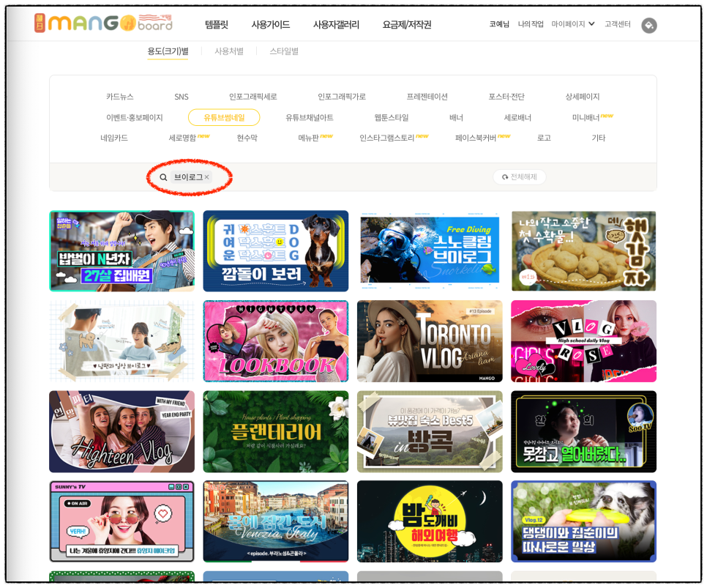Select the 프레젠테이션 category
707x588 pixels.
pyautogui.click(x=427, y=97)
